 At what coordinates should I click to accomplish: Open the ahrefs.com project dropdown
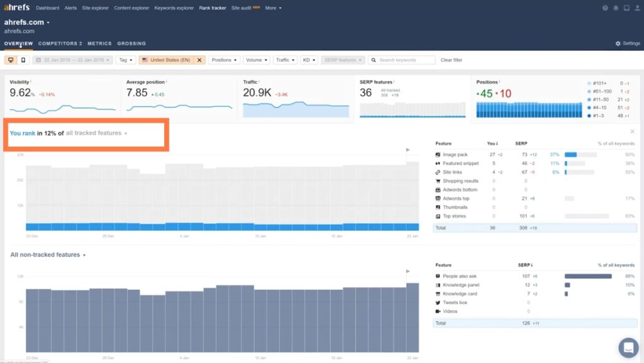(26, 22)
